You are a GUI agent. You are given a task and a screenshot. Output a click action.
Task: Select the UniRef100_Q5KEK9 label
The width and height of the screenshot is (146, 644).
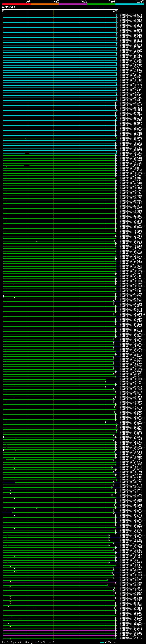click(x=131, y=567)
